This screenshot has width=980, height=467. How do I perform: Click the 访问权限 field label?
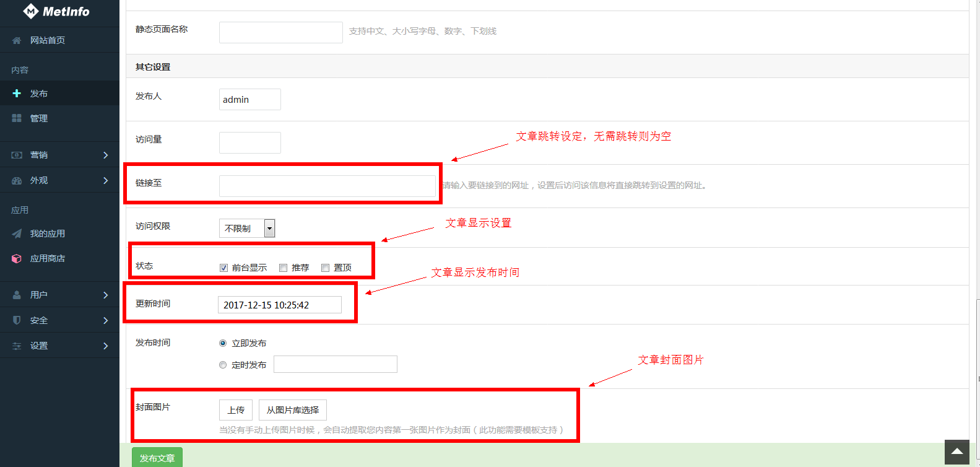[153, 226]
